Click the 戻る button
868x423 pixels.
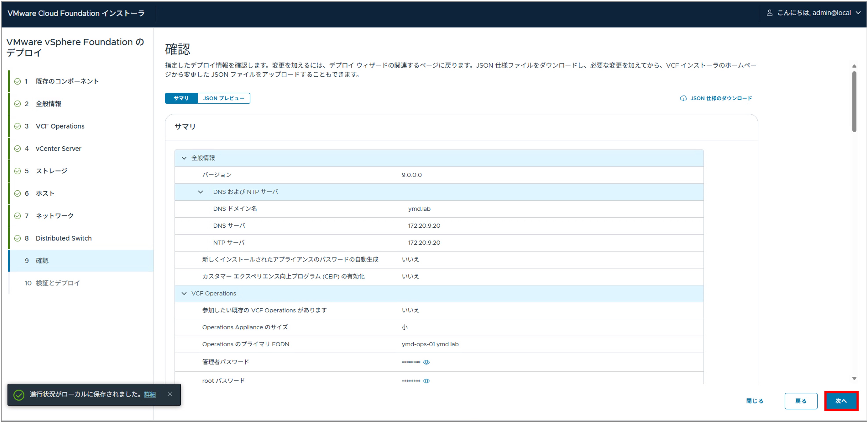(x=801, y=401)
